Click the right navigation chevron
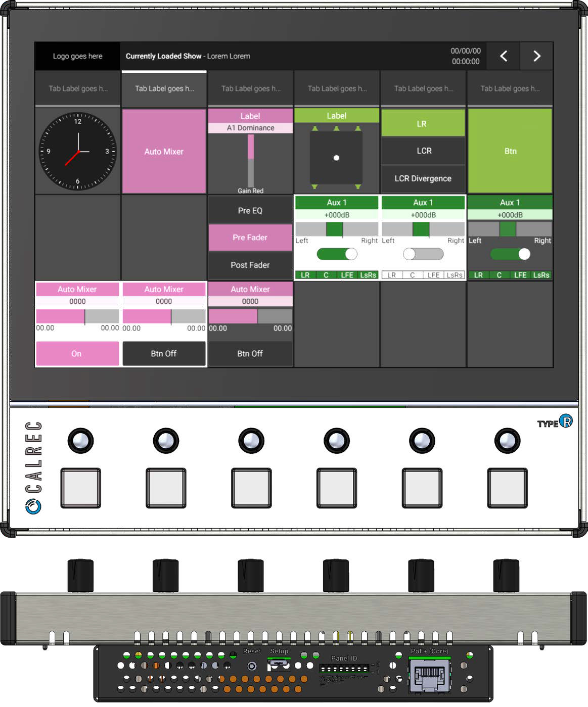This screenshot has height=707, width=588. 536,57
